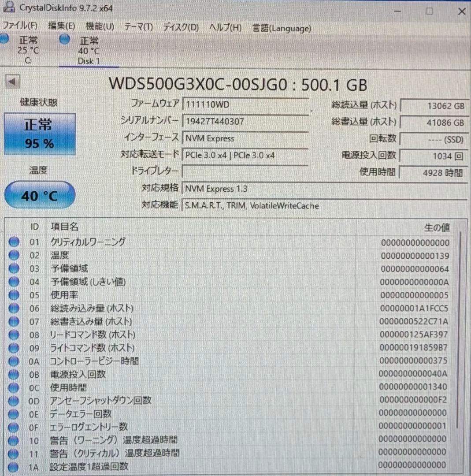The height and width of the screenshot is (476, 471).
Task: Click the firmware field 111110WD
Action: coord(245,104)
